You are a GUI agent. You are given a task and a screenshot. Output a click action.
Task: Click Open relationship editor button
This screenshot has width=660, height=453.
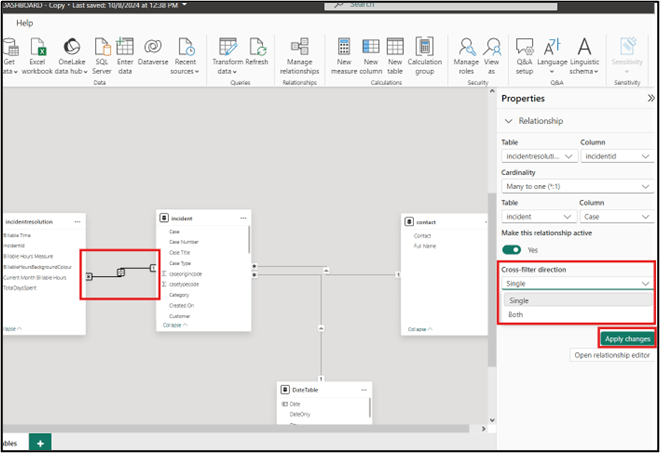point(612,355)
